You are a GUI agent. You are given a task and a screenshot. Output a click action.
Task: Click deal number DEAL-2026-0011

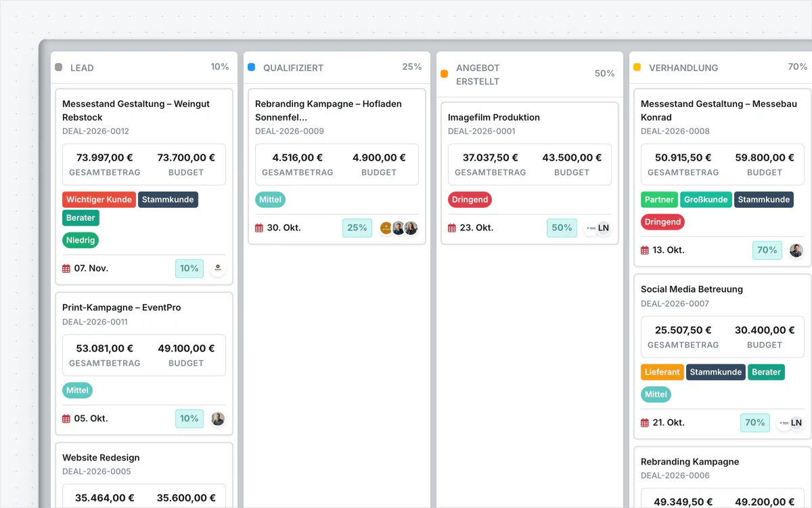[95, 322]
